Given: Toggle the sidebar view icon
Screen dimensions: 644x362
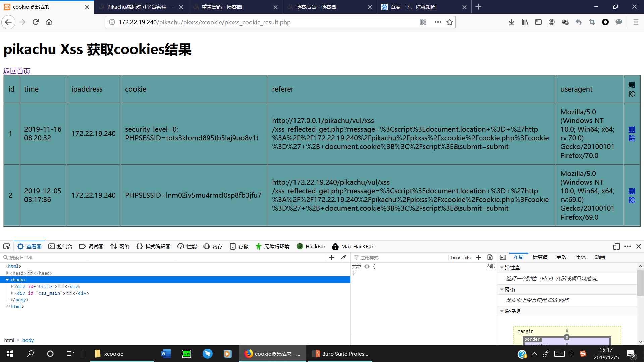Looking at the screenshot, I should click(538, 22).
